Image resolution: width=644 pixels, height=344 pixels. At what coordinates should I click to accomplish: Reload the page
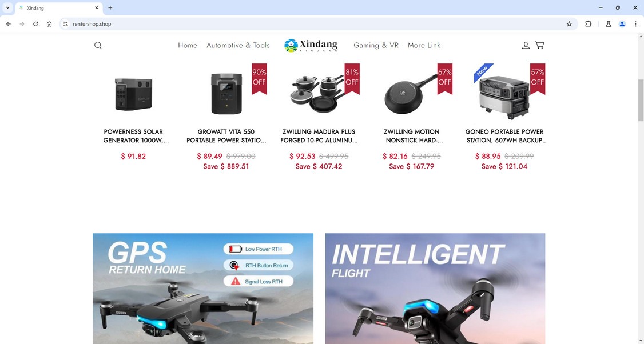pyautogui.click(x=35, y=24)
